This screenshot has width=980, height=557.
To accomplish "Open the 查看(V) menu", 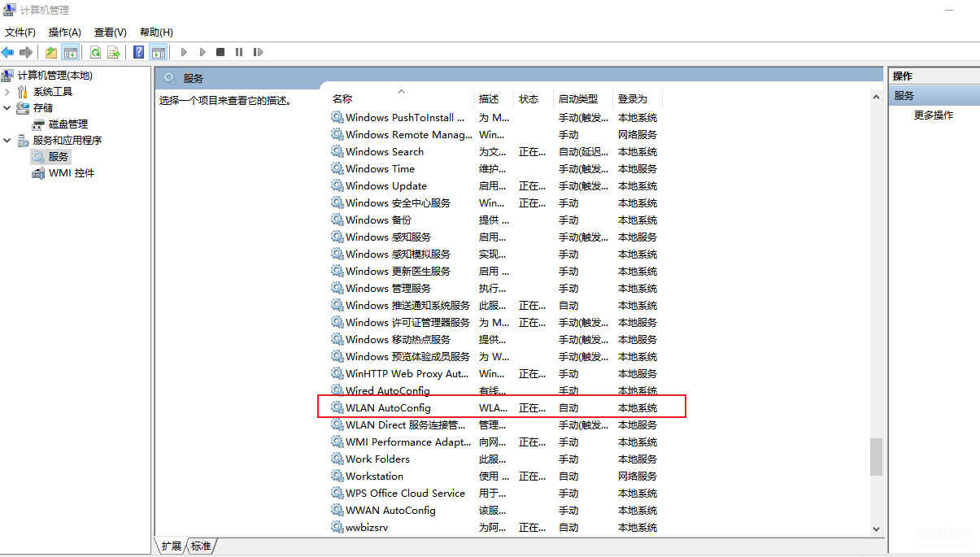I will (x=111, y=33).
